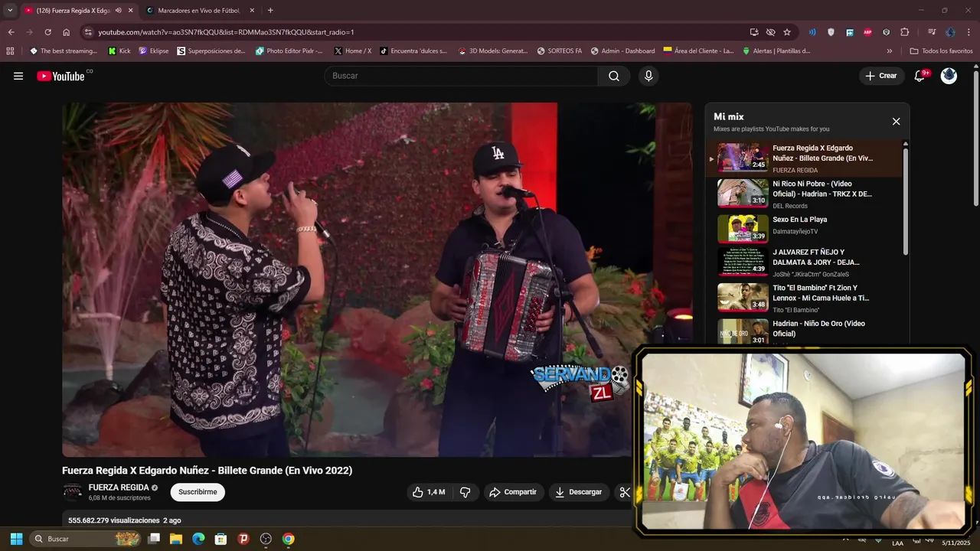Start voice search with the microphone
This screenshot has height=551, width=980.
648,76
